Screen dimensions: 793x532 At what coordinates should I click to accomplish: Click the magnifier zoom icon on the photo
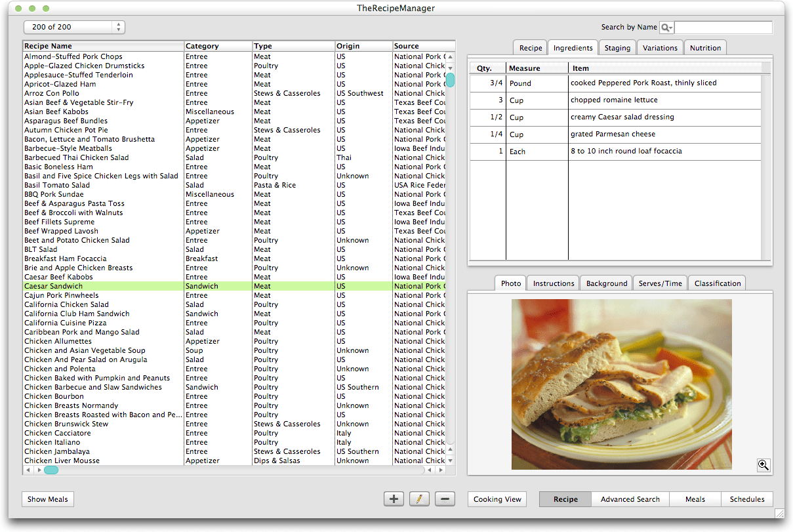pyautogui.click(x=763, y=465)
